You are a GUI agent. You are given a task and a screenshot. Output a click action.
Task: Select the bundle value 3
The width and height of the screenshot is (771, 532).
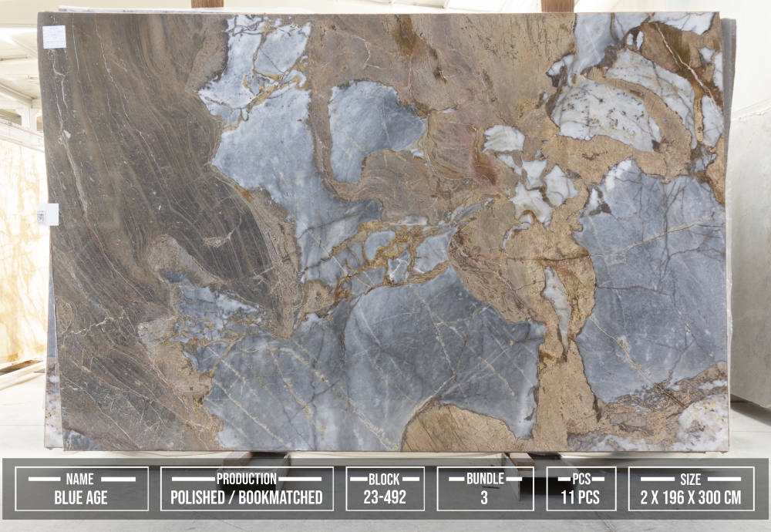[484, 497]
